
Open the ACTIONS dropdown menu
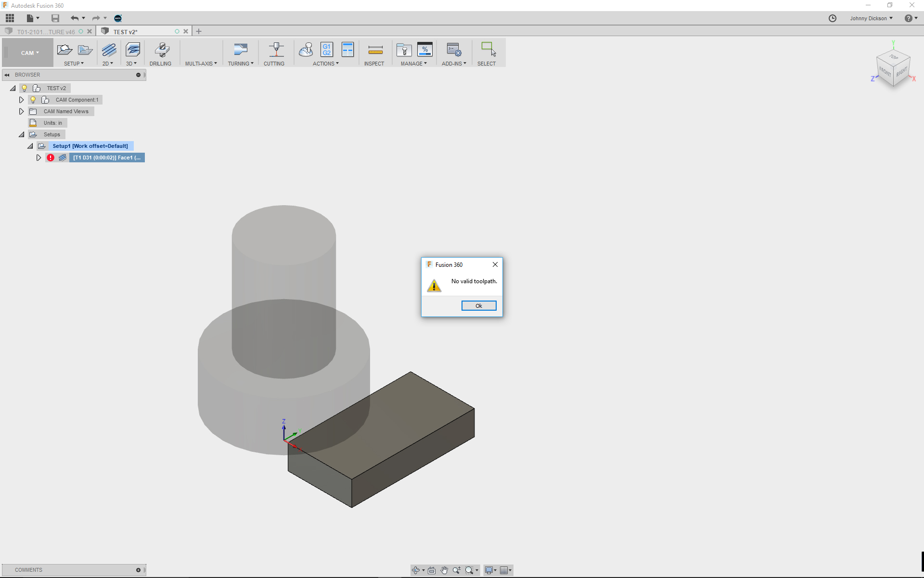coord(326,64)
